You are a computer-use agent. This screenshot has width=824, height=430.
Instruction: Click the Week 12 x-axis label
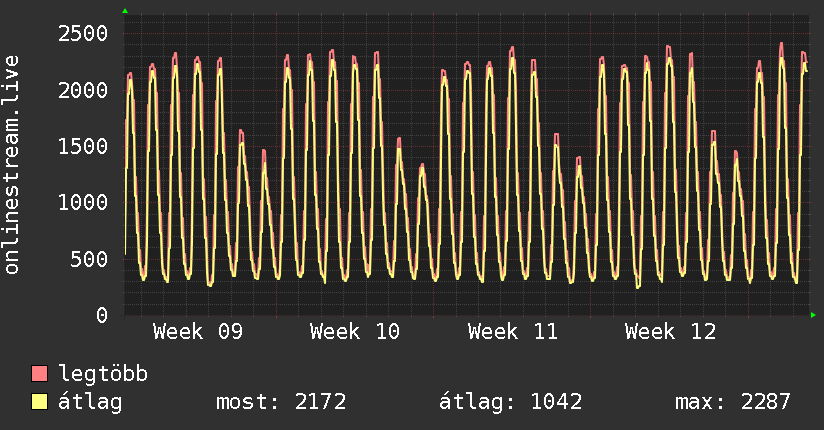pyautogui.click(x=670, y=332)
